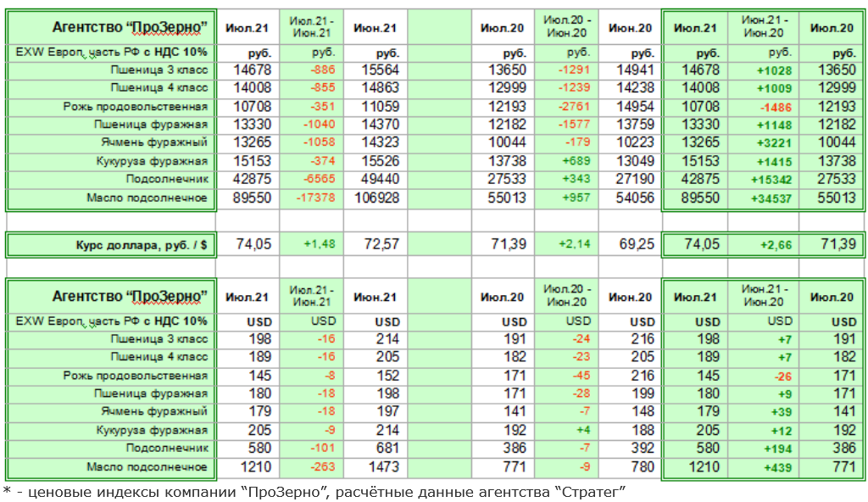
Task: Select the Курс доллара, руб. / $ label
Action: point(142,245)
